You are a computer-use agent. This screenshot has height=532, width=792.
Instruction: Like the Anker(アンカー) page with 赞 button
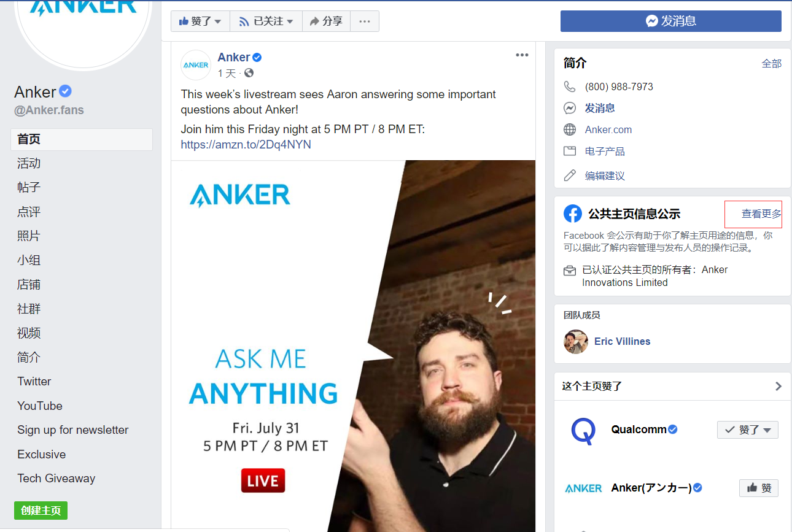click(759, 488)
